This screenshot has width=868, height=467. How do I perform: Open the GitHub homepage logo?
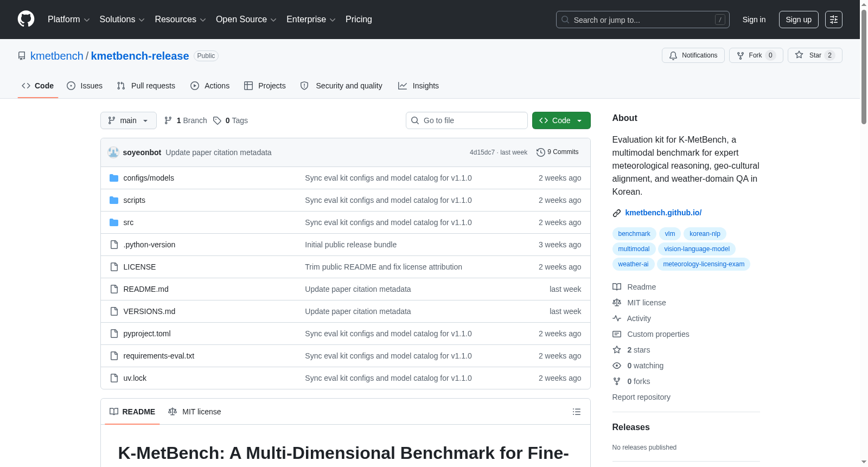coord(26,19)
